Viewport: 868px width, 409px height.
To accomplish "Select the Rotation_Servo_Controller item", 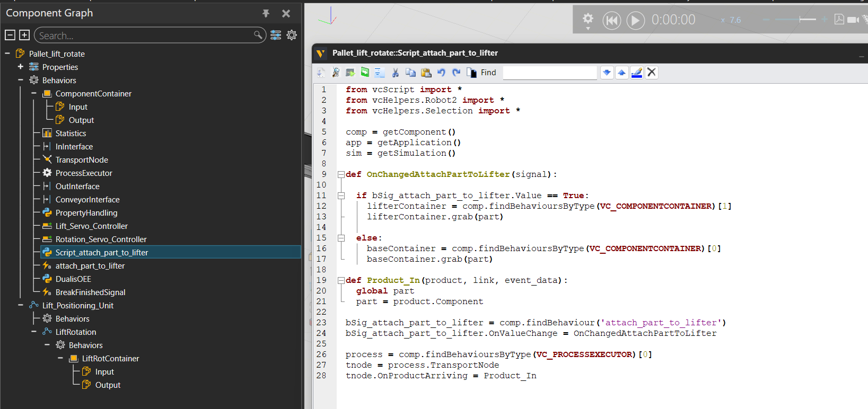I will pyautogui.click(x=101, y=239).
